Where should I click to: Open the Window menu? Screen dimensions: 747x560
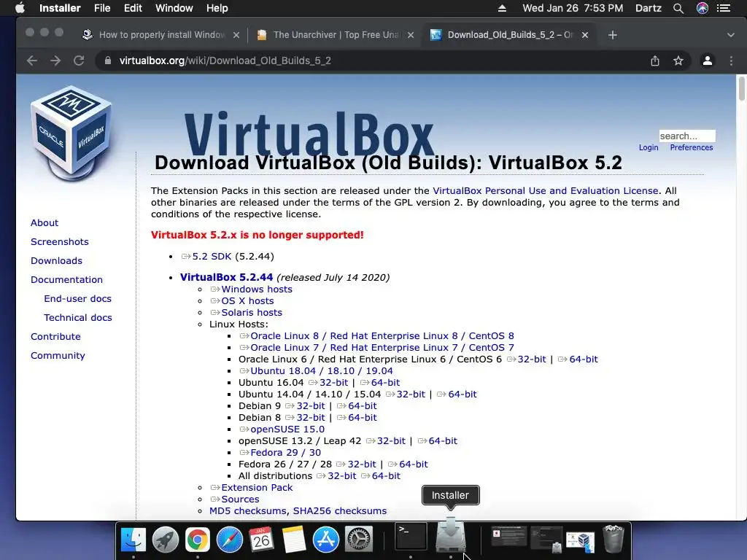click(174, 8)
